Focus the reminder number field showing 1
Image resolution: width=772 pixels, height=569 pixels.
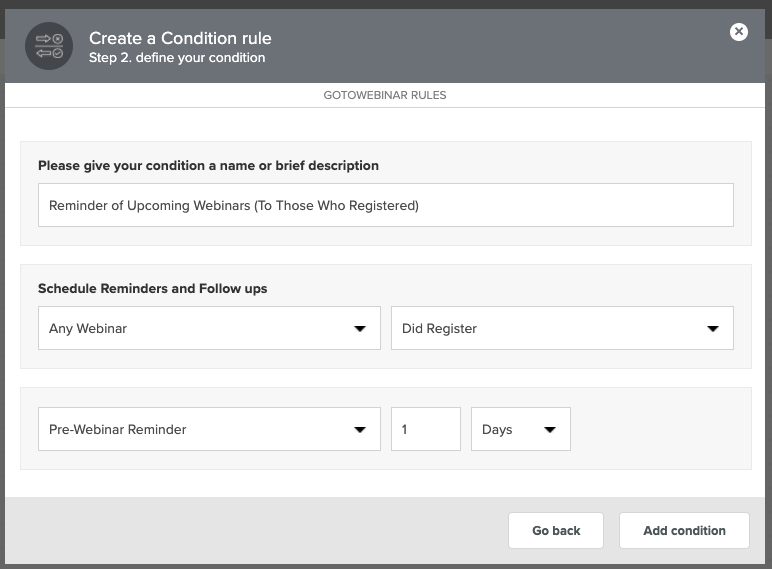pyautogui.click(x=426, y=429)
